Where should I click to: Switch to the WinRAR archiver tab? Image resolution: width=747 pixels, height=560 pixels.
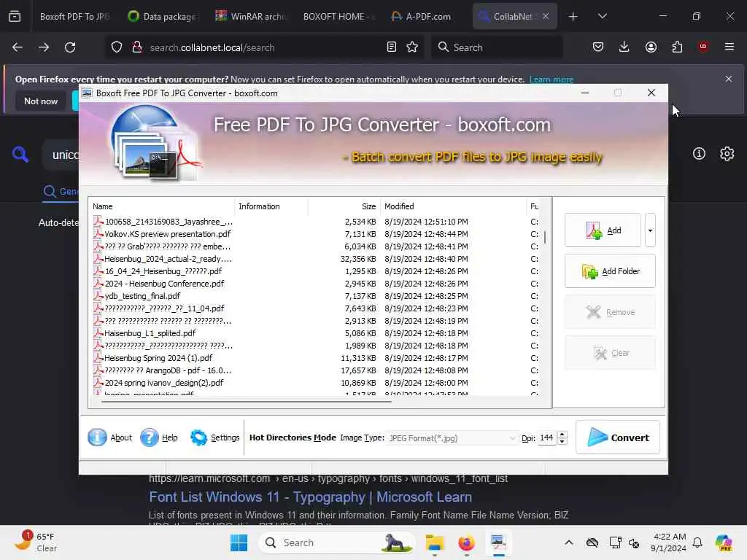coord(249,16)
